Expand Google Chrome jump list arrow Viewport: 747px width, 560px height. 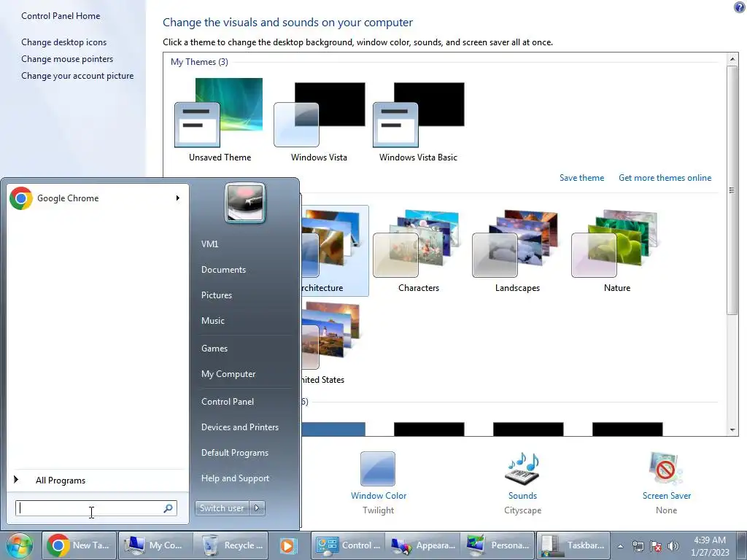178,198
